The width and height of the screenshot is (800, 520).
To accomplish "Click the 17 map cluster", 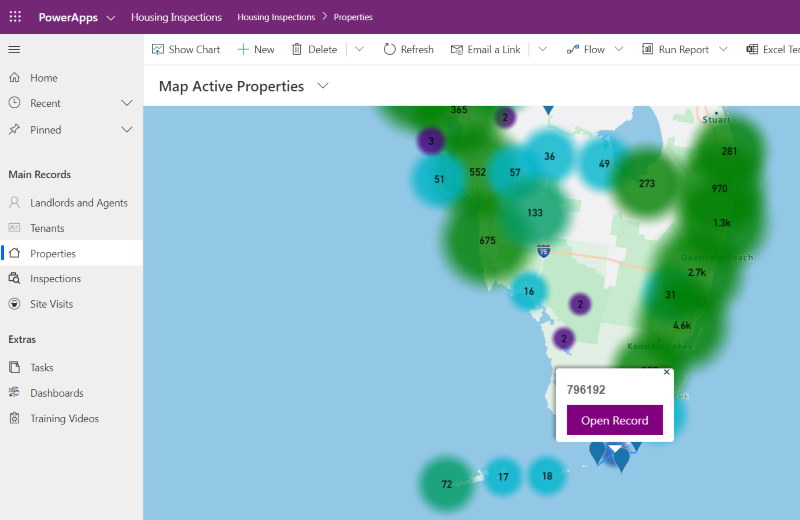I will pos(503,477).
